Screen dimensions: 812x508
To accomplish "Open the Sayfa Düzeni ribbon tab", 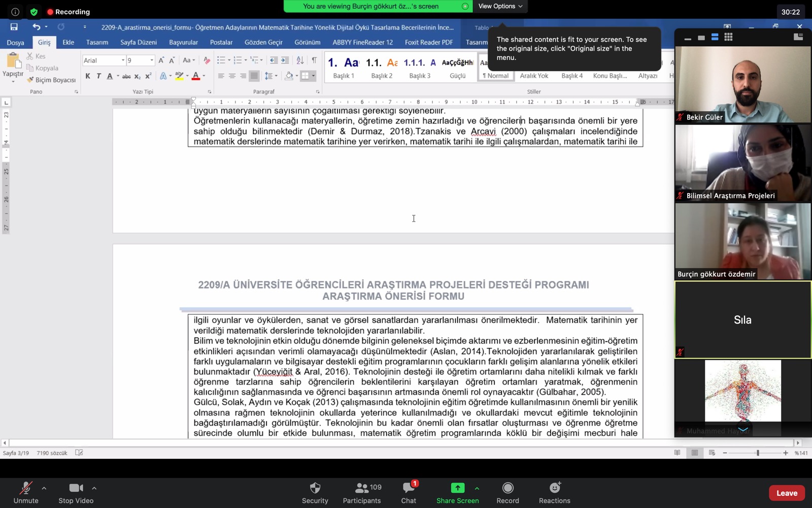I will (138, 42).
